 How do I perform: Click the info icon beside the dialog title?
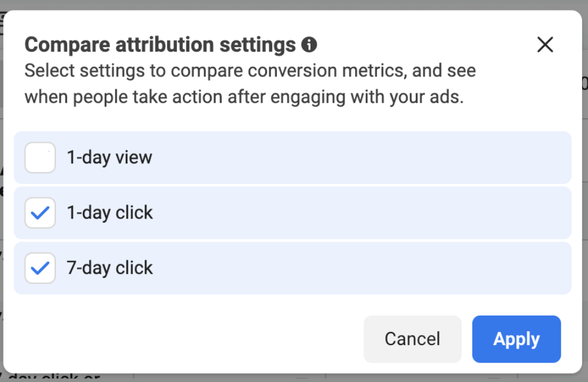[309, 44]
